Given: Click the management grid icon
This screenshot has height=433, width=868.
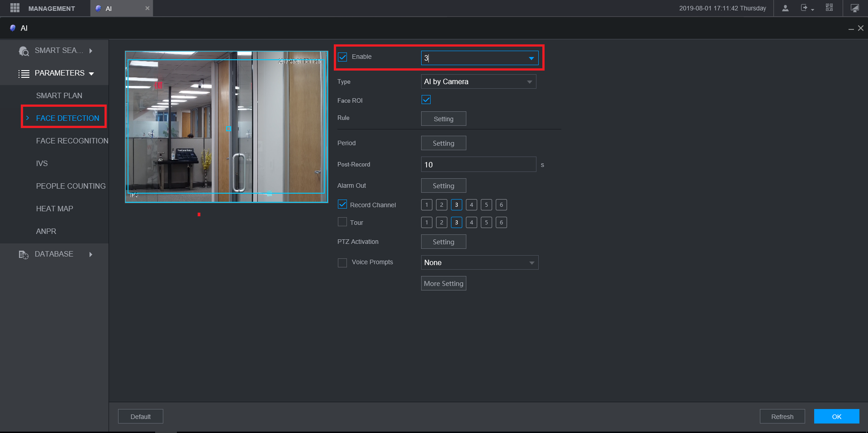Looking at the screenshot, I should click(15, 8).
